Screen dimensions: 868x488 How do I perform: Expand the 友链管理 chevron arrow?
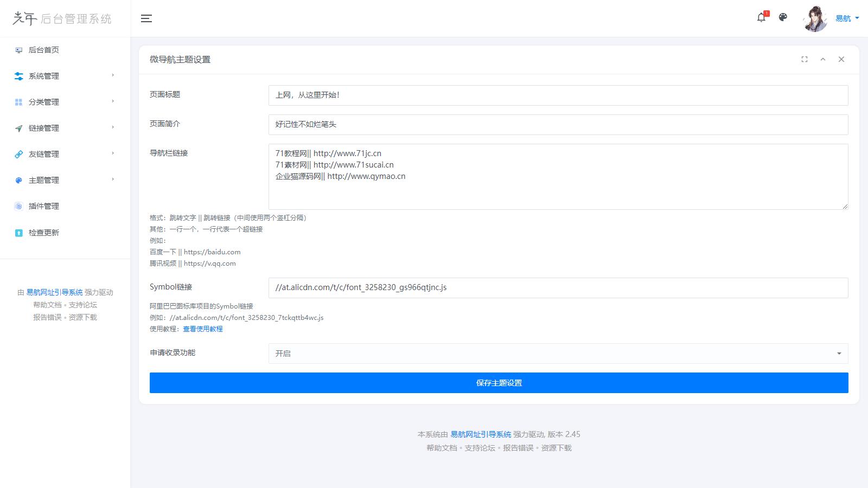point(113,153)
